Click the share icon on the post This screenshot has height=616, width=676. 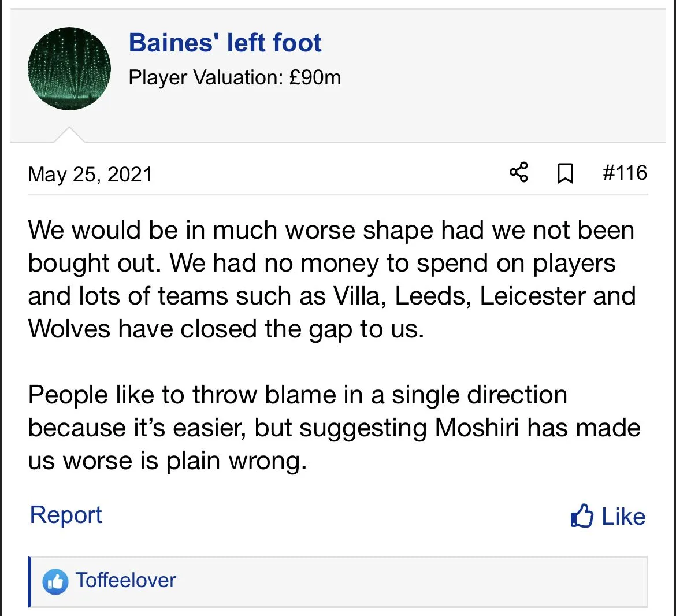(518, 172)
